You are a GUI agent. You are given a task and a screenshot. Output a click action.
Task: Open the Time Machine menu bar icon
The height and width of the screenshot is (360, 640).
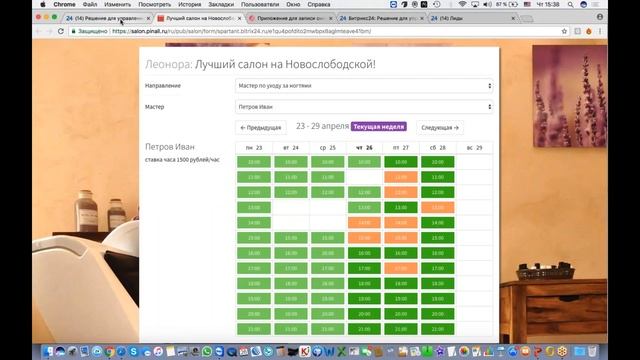point(436,4)
